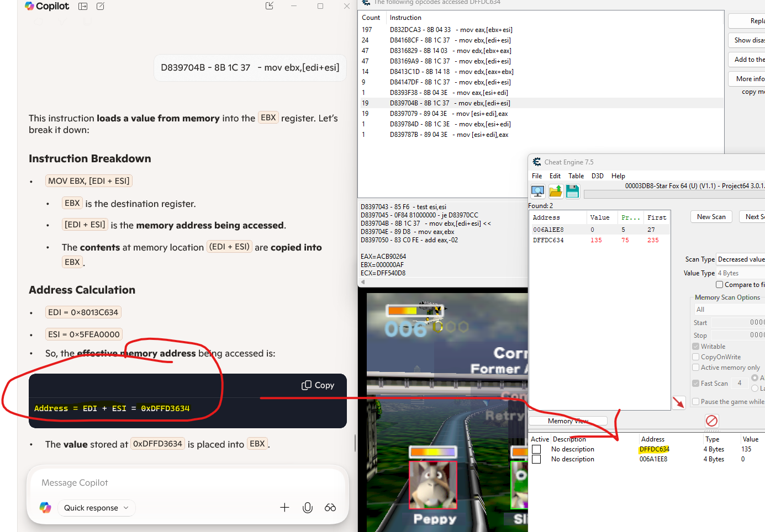The image size is (765, 532).
Task: Activate checkbox for 006A1EE8 entry
Action: coord(536,459)
